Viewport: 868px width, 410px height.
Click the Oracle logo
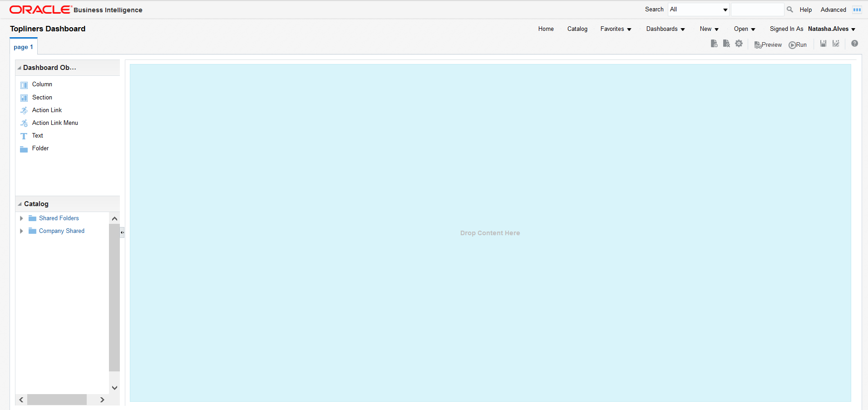click(40, 10)
